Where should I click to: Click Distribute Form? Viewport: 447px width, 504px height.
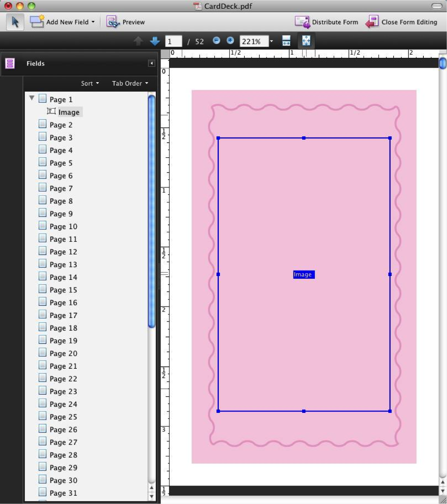point(327,22)
